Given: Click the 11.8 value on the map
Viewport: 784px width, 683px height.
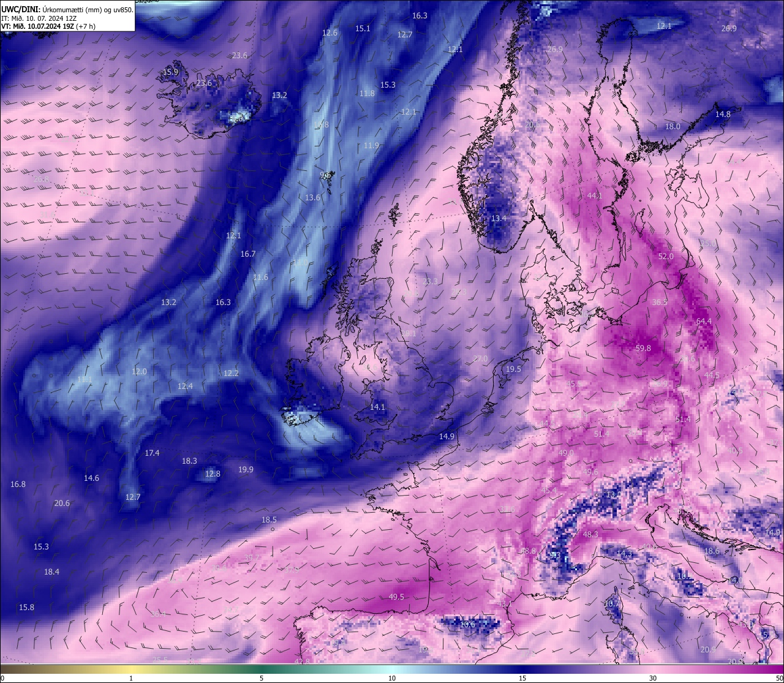Looking at the screenshot, I should pos(367,93).
